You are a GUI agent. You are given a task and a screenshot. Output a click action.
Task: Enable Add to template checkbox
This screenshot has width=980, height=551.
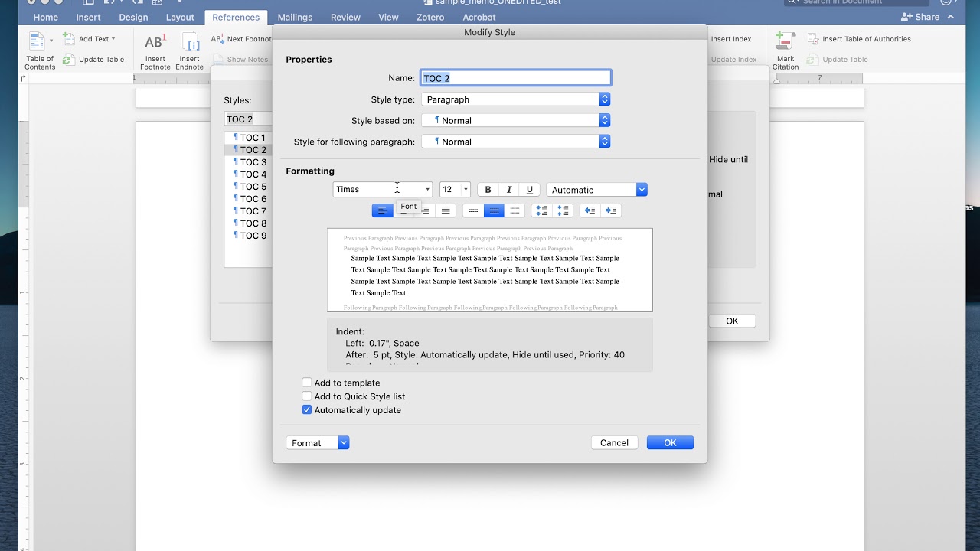click(x=307, y=383)
